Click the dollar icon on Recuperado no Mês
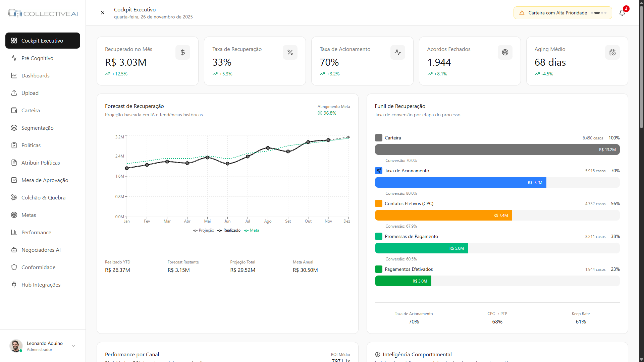 [183, 52]
